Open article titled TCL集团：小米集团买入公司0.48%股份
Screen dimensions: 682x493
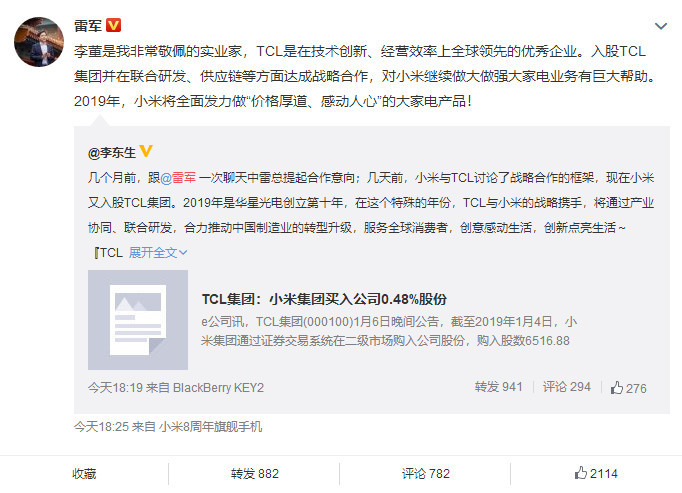click(324, 299)
